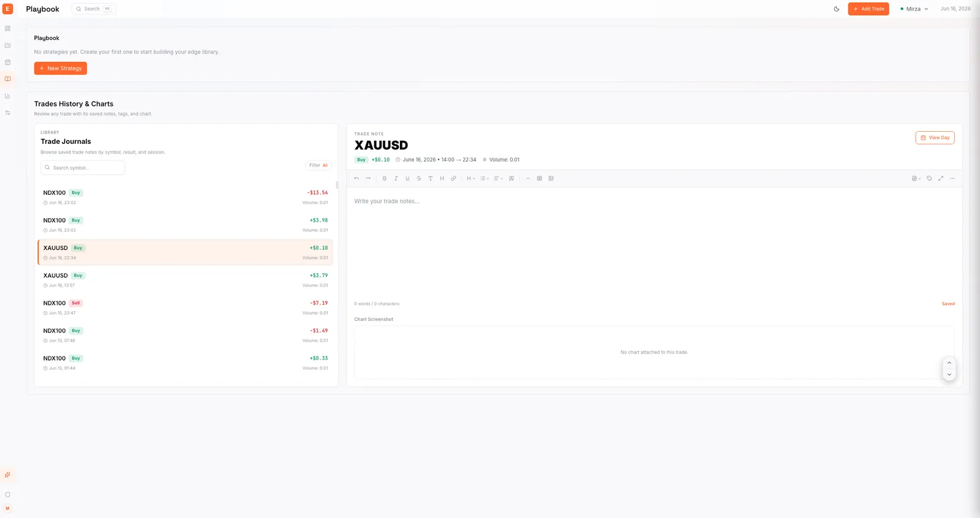Select NDX100 trade with -$13.54 loss

[x=185, y=197]
